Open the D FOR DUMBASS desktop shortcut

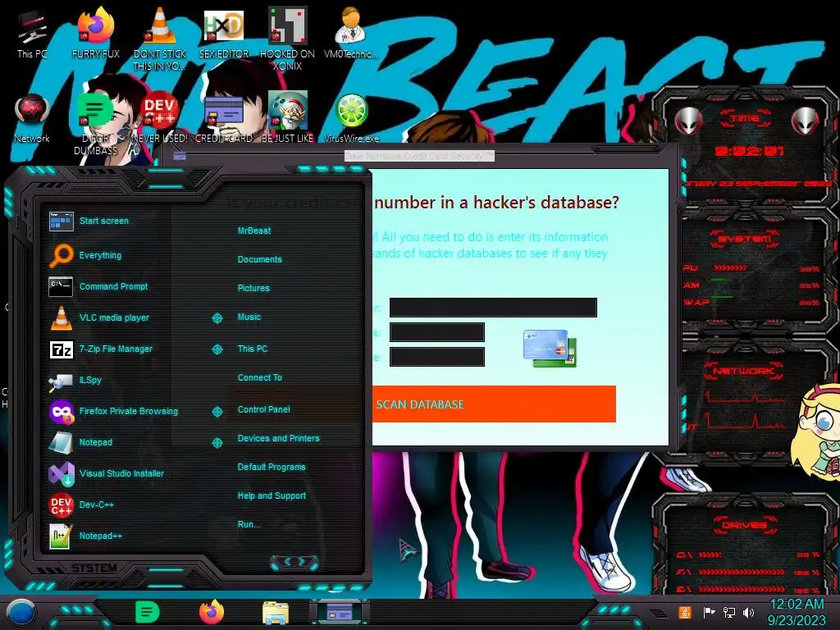point(95,125)
